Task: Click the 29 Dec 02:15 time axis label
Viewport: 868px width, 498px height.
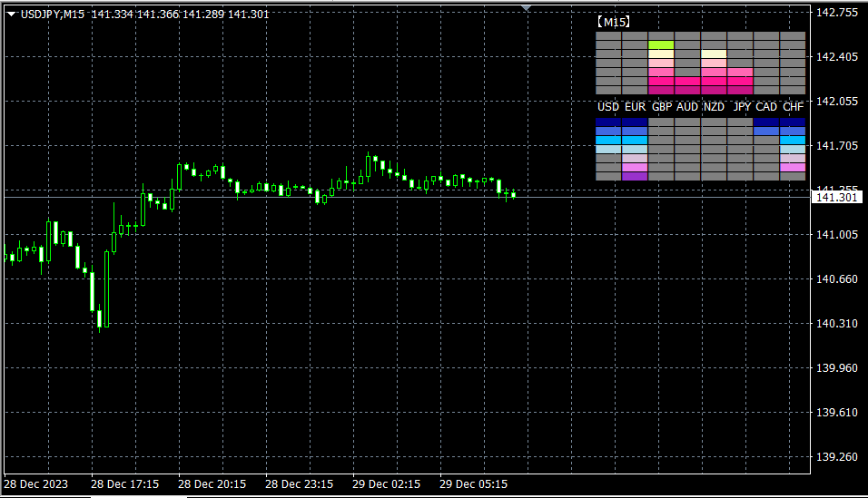Action: [x=387, y=484]
